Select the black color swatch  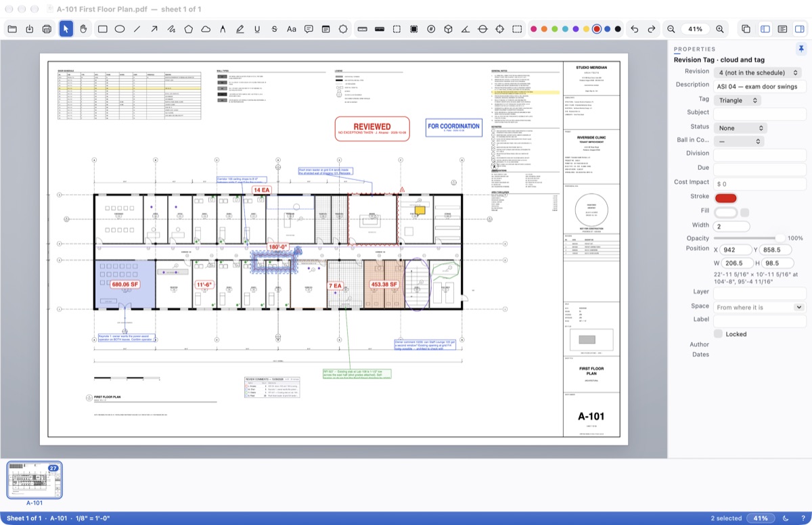[x=618, y=29]
